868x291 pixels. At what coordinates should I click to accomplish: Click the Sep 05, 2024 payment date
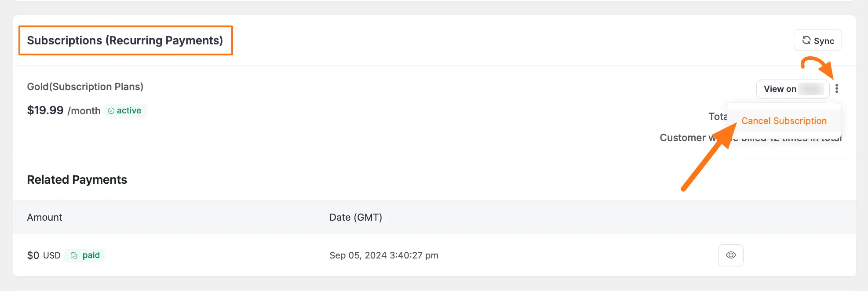click(384, 255)
